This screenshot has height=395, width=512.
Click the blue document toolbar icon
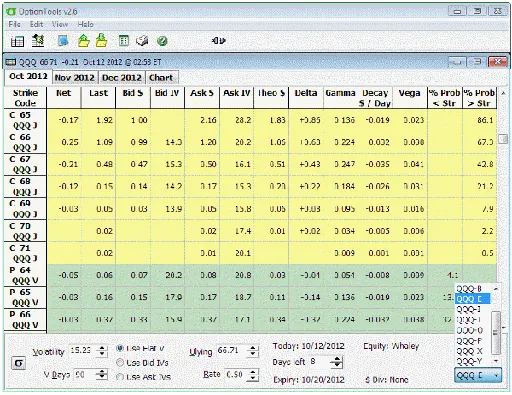click(63, 41)
